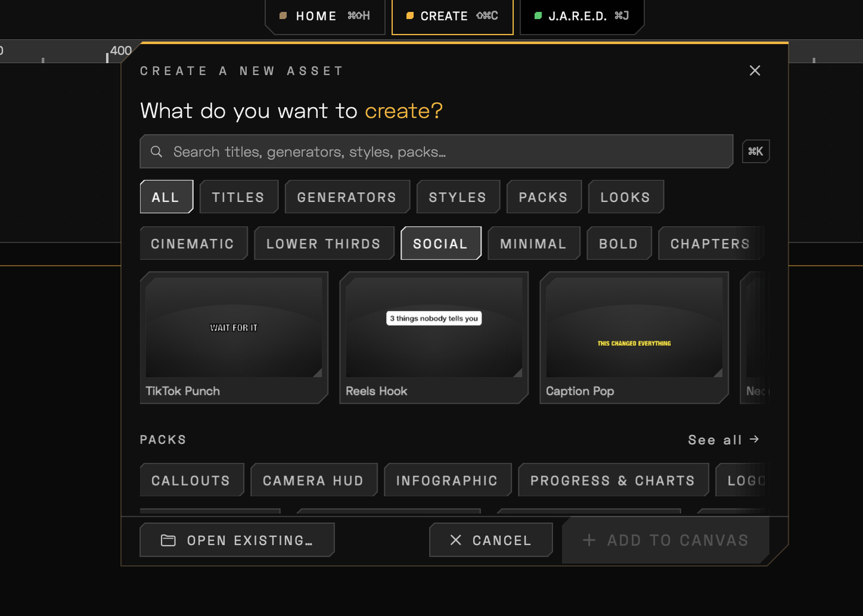Viewport: 863px width, 616px height.
Task: Click the folder icon in Open Existing
Action: click(x=168, y=540)
